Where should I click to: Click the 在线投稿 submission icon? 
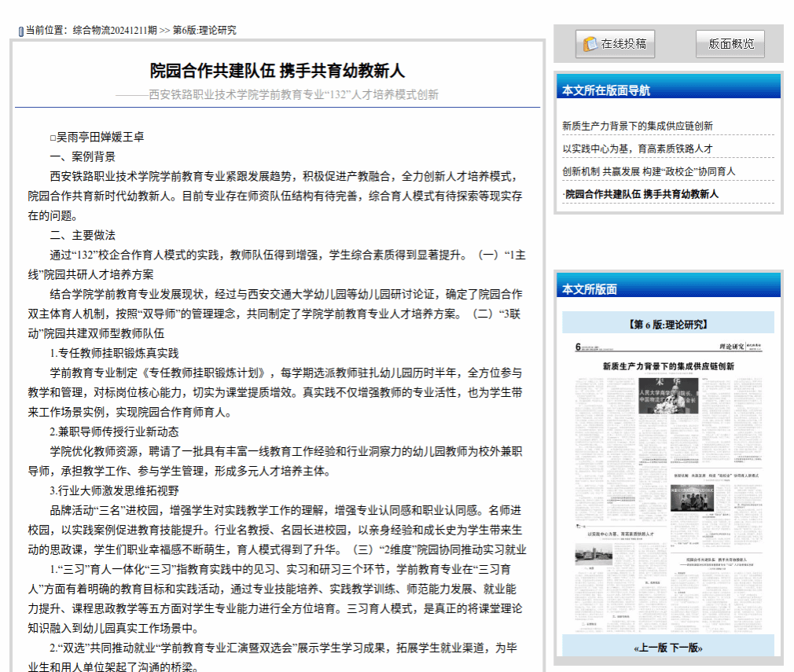click(590, 45)
